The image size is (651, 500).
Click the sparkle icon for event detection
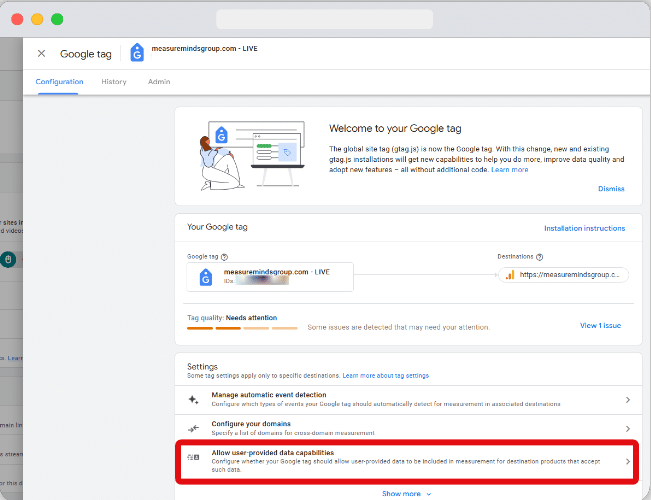pyautogui.click(x=193, y=400)
